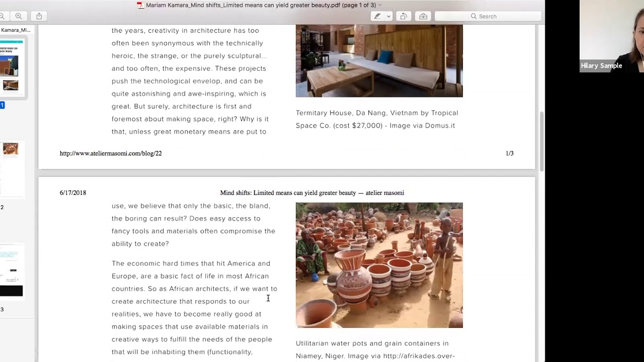Click the 1/3 page number footer
The height and width of the screenshot is (362, 644).
point(509,153)
